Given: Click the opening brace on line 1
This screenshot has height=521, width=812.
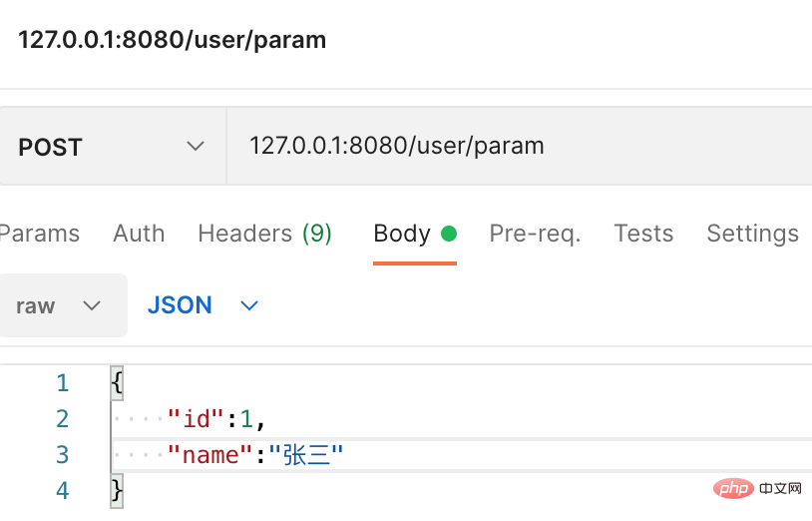Looking at the screenshot, I should [x=117, y=383].
